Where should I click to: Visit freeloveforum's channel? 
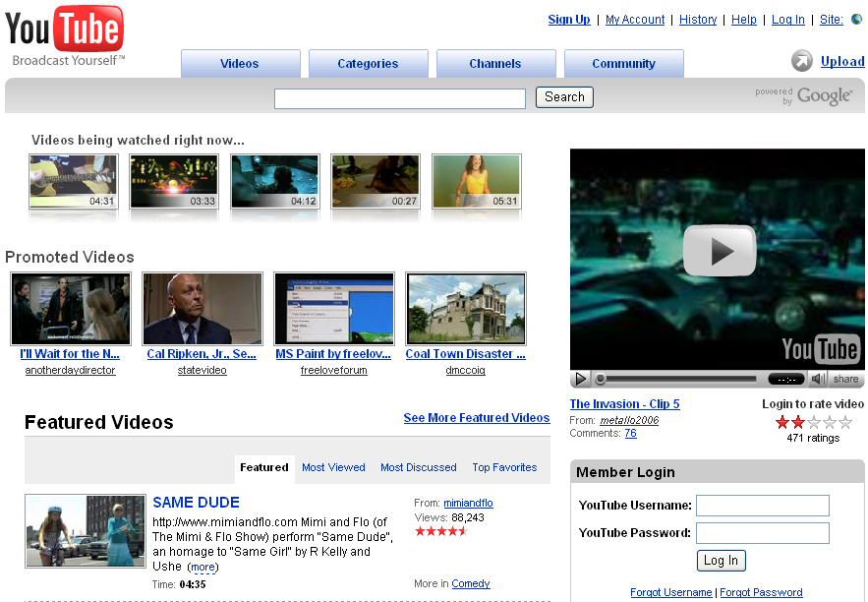coord(334,370)
